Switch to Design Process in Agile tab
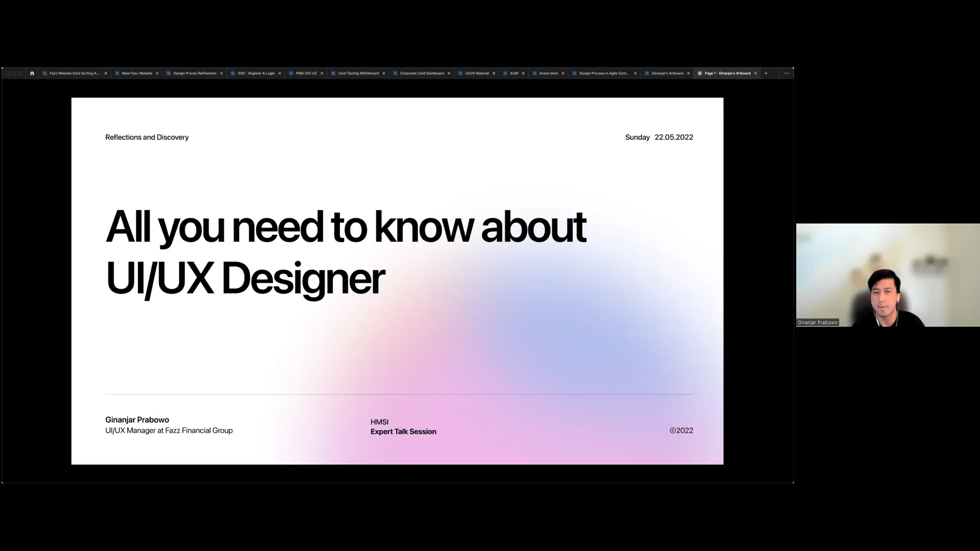 603,73
